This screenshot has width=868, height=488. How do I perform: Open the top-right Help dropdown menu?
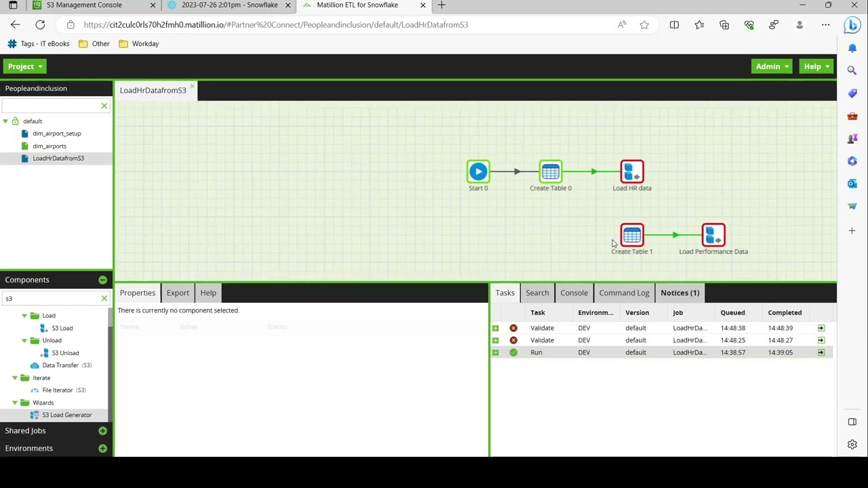(816, 66)
